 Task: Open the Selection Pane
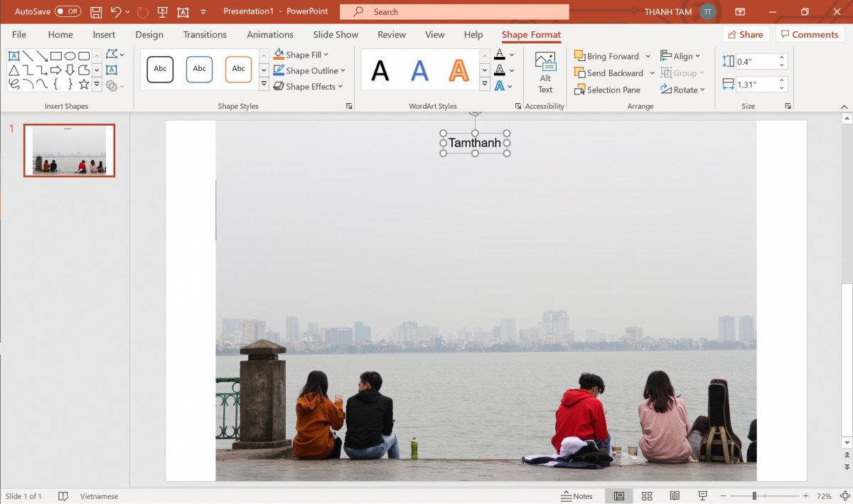[x=607, y=90]
